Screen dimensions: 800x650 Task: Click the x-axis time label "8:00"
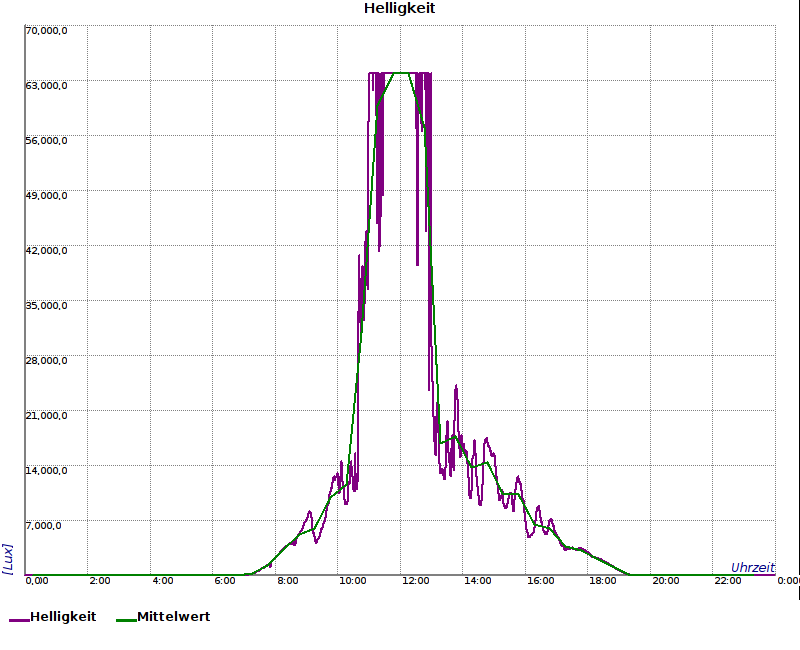tap(288, 581)
